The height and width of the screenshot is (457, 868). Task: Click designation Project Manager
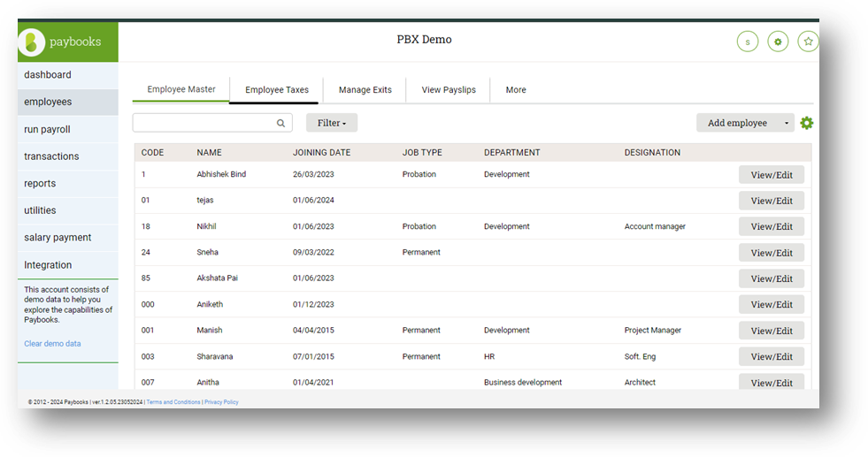click(653, 331)
